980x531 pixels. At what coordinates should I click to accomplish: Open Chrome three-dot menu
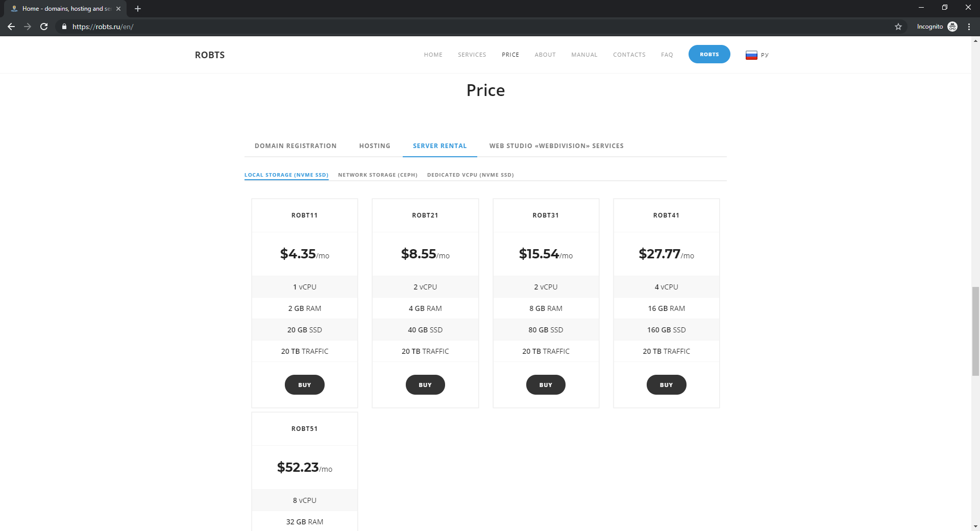point(969,27)
